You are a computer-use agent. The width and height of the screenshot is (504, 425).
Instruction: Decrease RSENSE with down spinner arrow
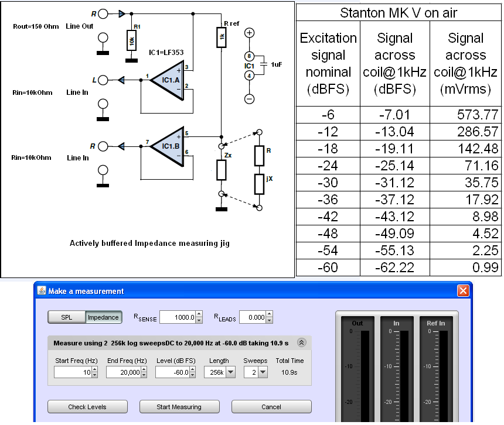tap(199, 320)
